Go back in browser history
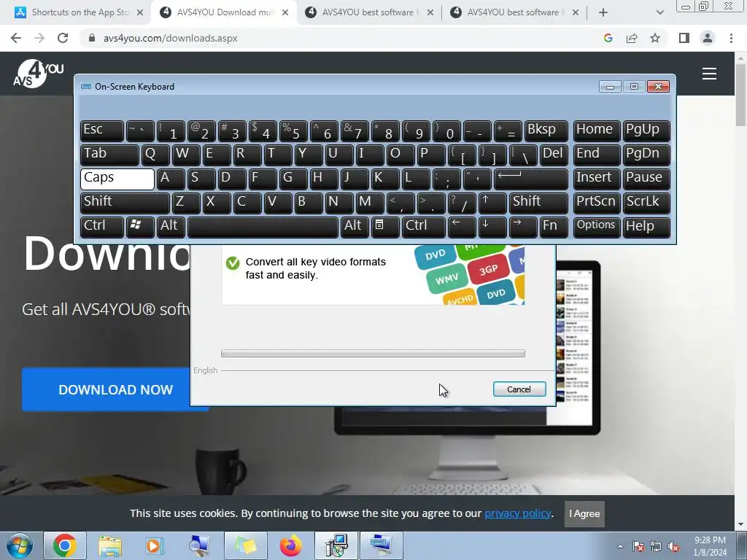Image resolution: width=747 pixels, height=560 pixels. (x=16, y=38)
